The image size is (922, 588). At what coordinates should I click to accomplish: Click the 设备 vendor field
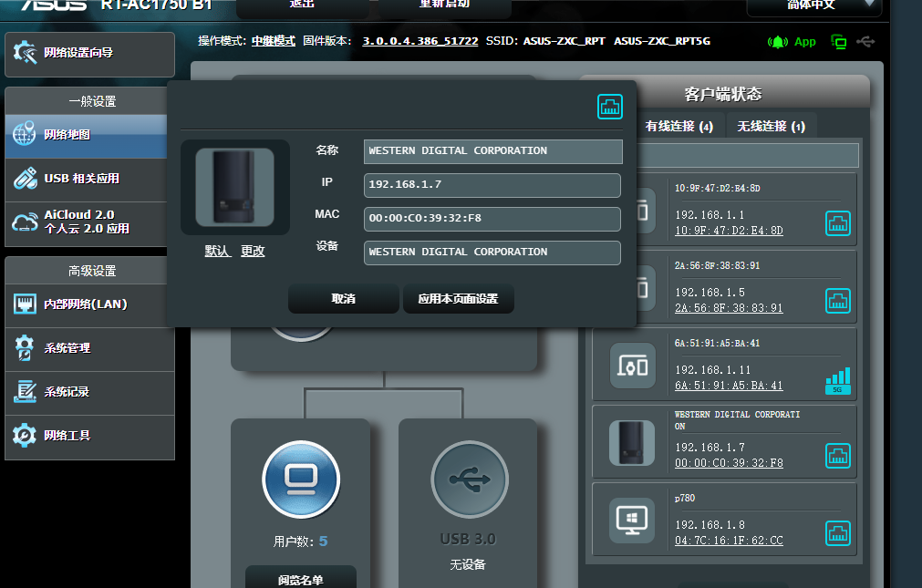tap(492, 253)
